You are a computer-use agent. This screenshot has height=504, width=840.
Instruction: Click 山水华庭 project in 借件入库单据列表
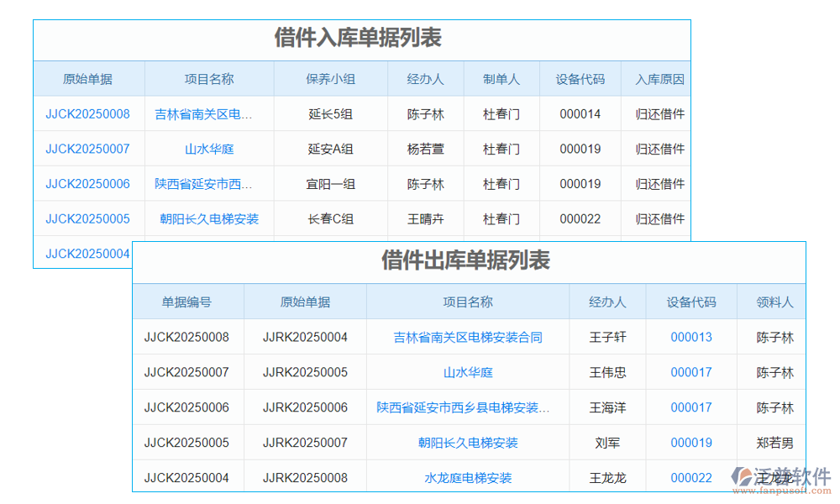click(x=209, y=150)
